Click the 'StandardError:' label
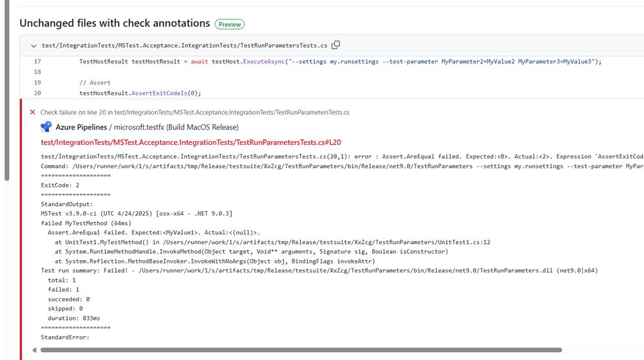The image size is (644, 360). coord(65,337)
